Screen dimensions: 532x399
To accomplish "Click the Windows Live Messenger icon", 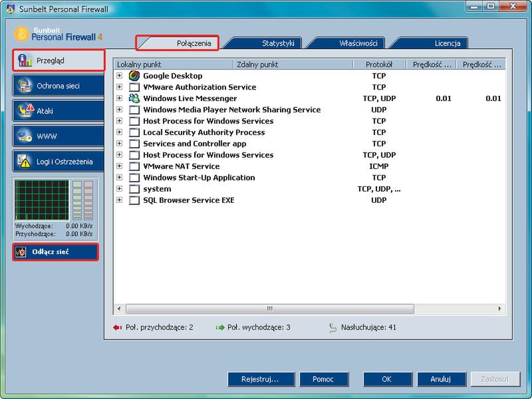I will coord(134,98).
